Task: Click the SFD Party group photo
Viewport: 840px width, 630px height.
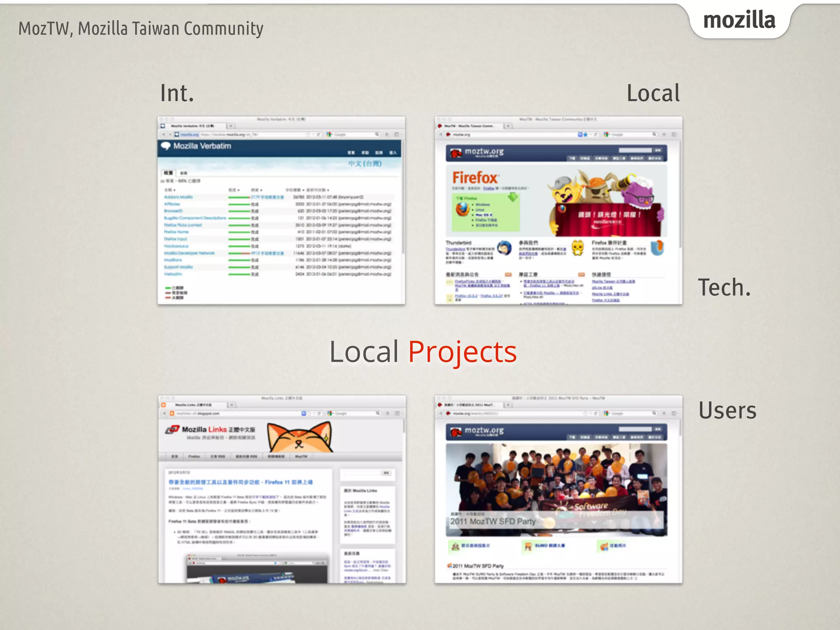Action: tap(557, 490)
